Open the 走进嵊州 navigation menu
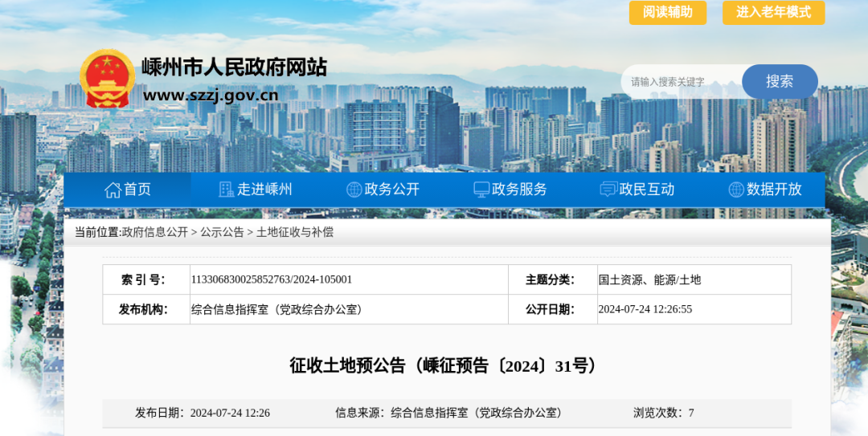Screen dimensions: 868x436 pyautogui.click(x=264, y=189)
